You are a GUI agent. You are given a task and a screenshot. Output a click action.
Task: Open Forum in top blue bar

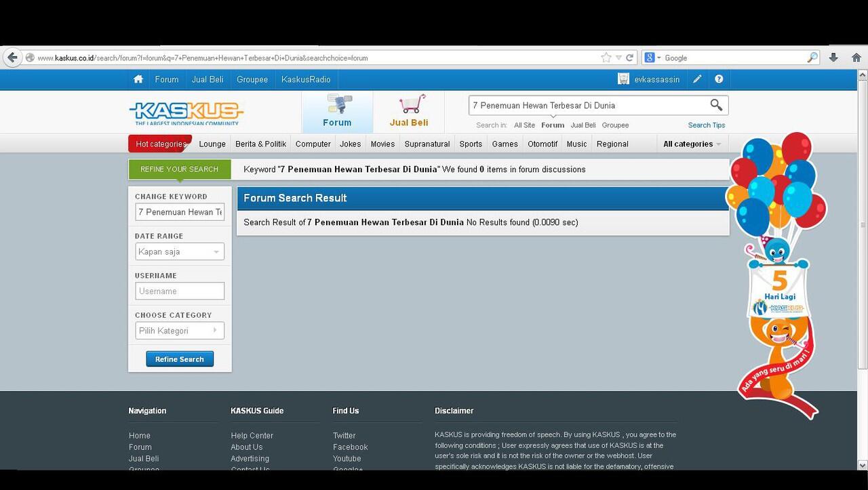click(x=167, y=79)
